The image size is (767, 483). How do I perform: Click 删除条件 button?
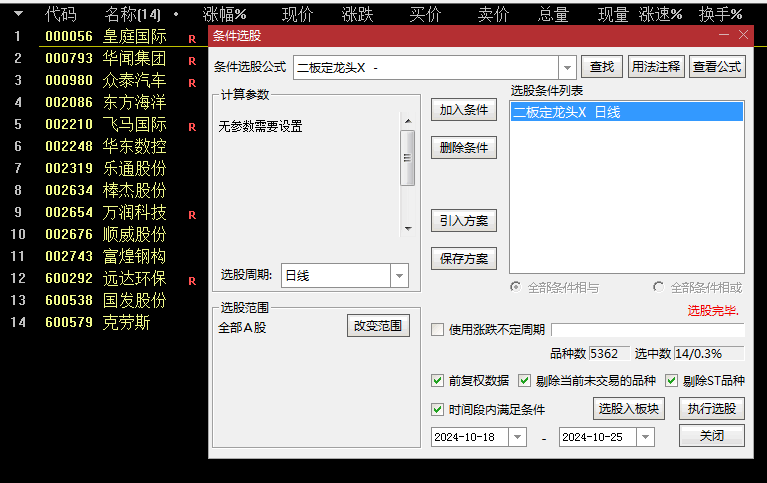pos(464,147)
